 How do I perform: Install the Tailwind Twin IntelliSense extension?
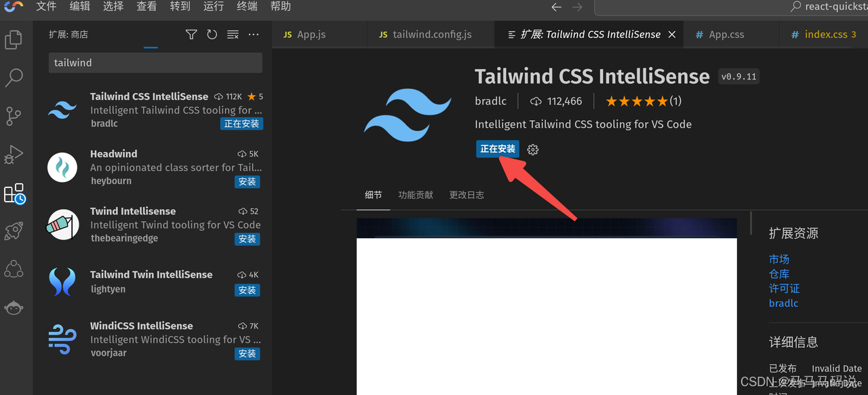click(248, 290)
